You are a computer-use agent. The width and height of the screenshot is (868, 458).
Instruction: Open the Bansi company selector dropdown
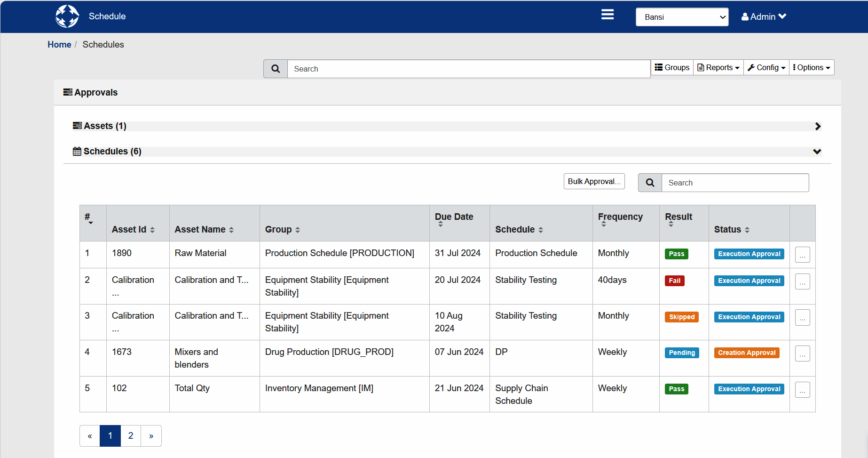click(x=682, y=17)
